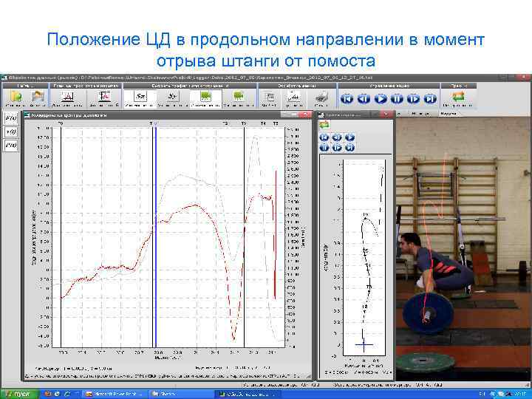Click the green swap arrows icon in the main toolbar

pyautogui.click(x=458, y=97)
